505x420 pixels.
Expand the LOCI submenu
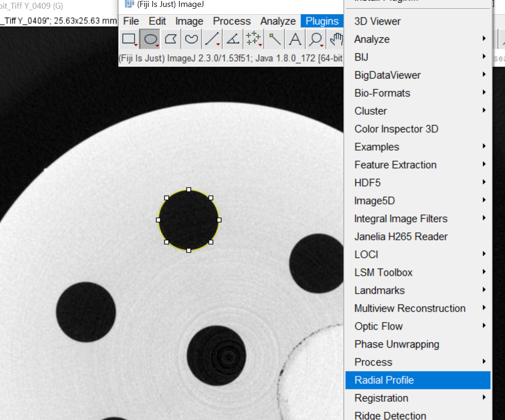click(x=418, y=254)
